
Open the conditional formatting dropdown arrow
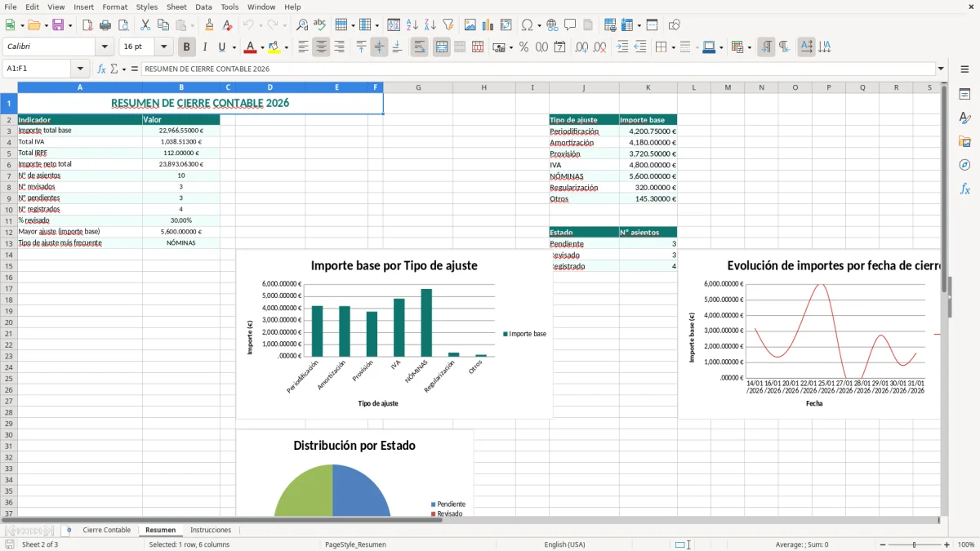749,47
